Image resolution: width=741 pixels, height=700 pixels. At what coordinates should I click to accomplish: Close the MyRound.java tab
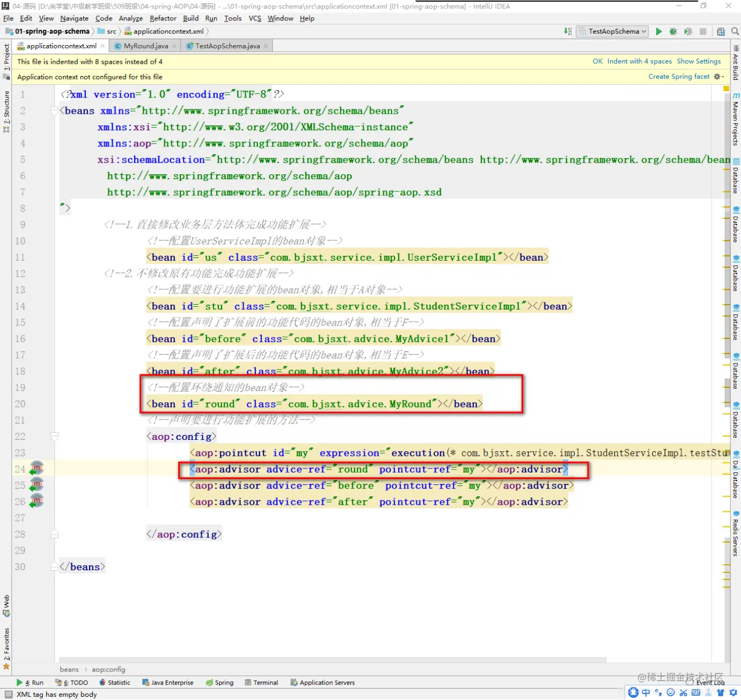(x=174, y=46)
